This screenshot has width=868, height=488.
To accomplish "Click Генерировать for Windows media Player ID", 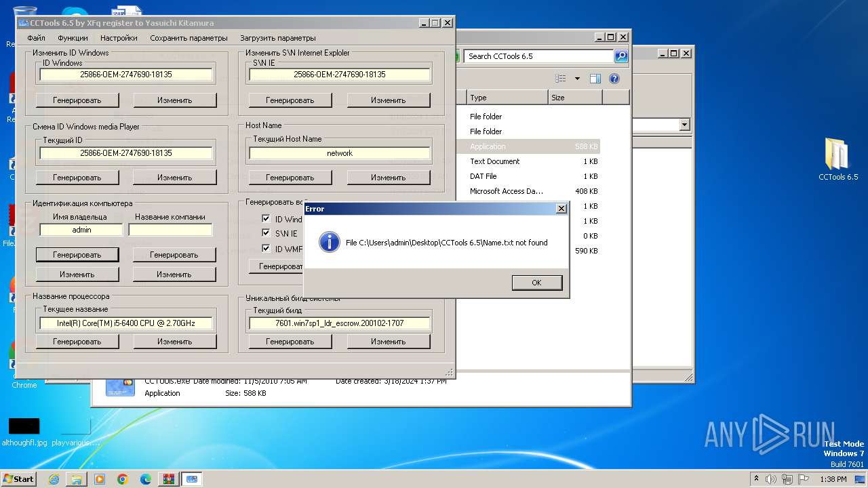I will click(x=77, y=178).
